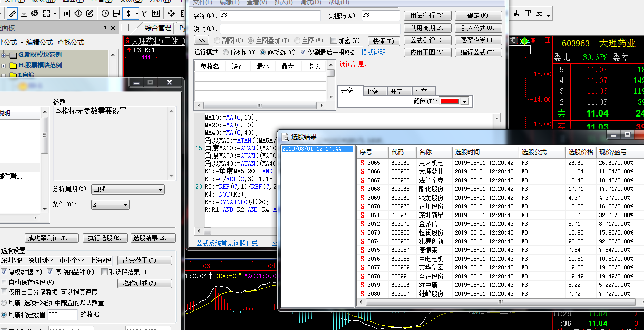Click the red color swatch next to 颜色
644x330 pixels.
(x=451, y=102)
